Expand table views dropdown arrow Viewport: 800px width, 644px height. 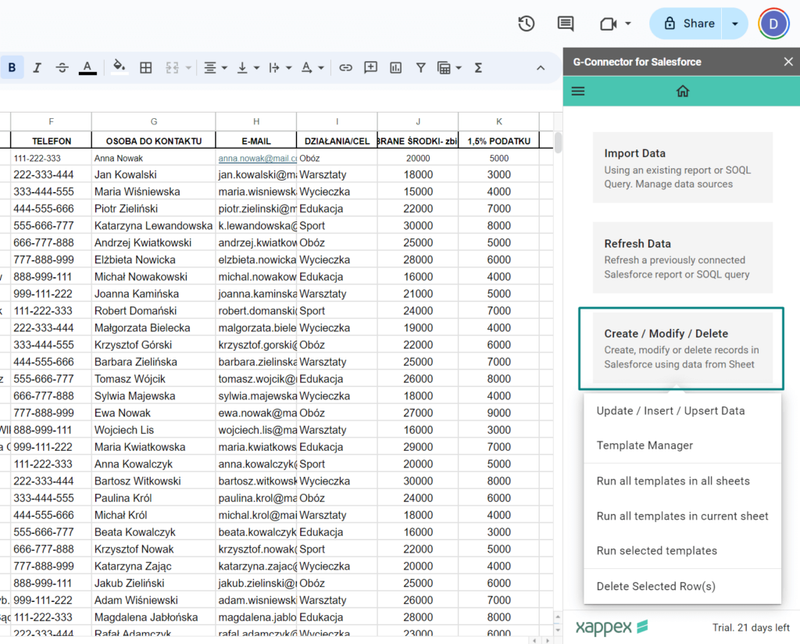pos(459,67)
